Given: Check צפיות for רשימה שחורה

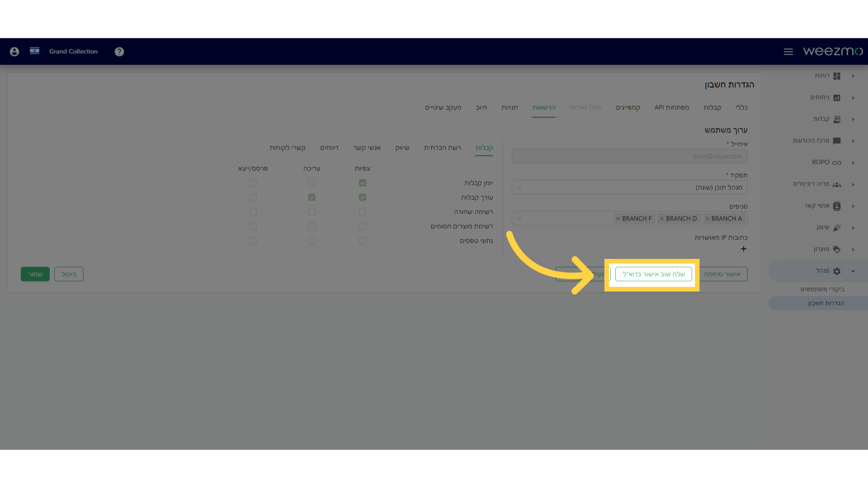Looking at the screenshot, I should point(363,212).
